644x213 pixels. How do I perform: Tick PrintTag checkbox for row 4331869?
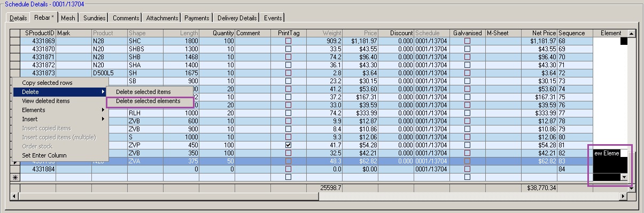[x=289, y=41]
